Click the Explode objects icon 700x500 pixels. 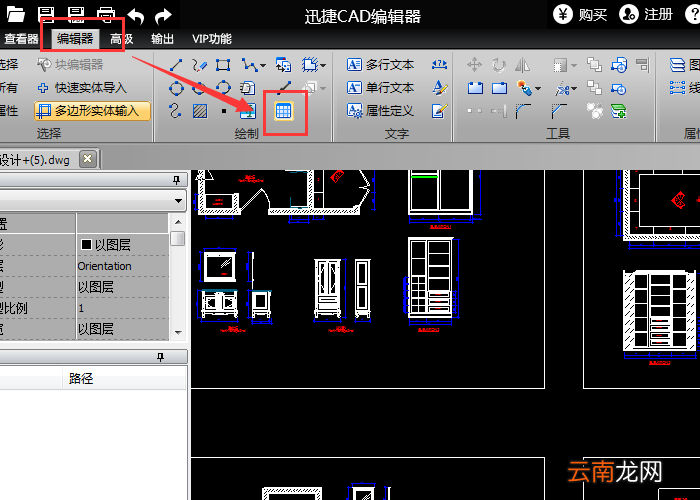tap(594, 111)
